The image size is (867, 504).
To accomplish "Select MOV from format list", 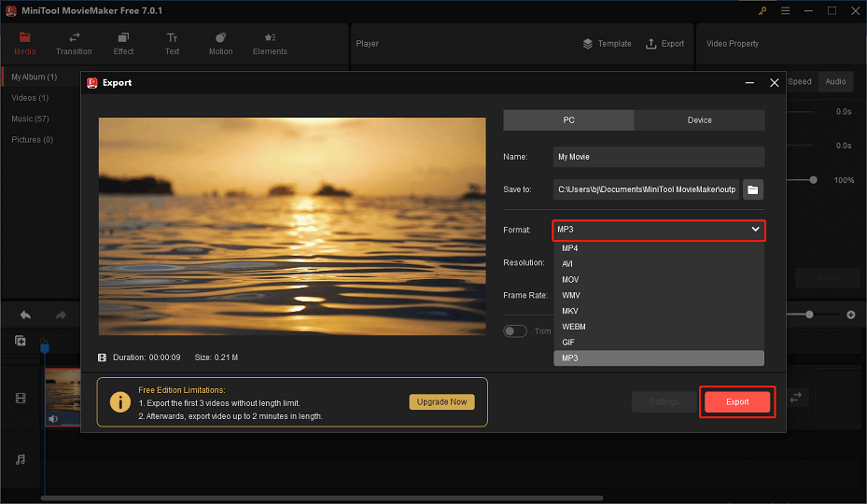I will click(x=659, y=280).
